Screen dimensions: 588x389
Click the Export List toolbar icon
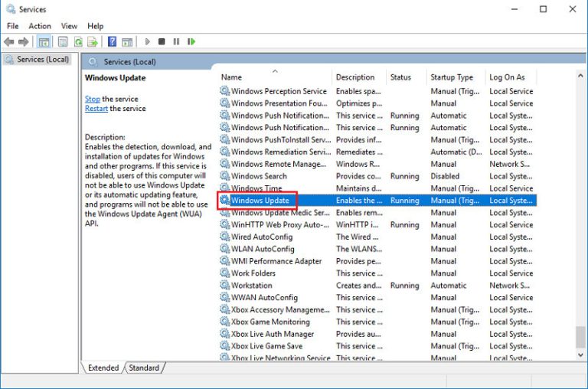[x=92, y=41]
